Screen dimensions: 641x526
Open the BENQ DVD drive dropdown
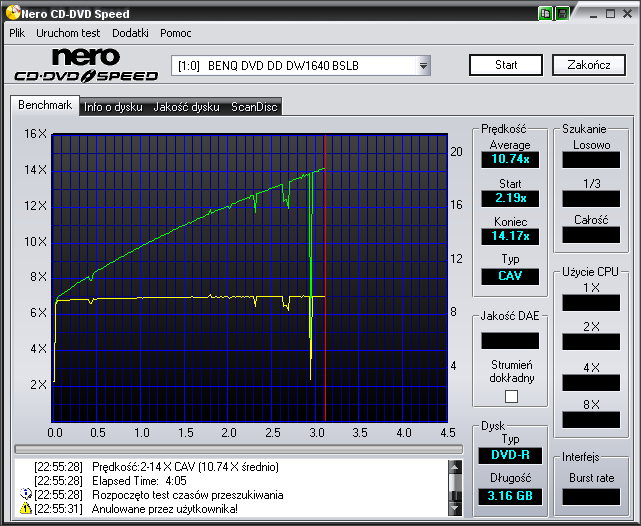point(423,65)
